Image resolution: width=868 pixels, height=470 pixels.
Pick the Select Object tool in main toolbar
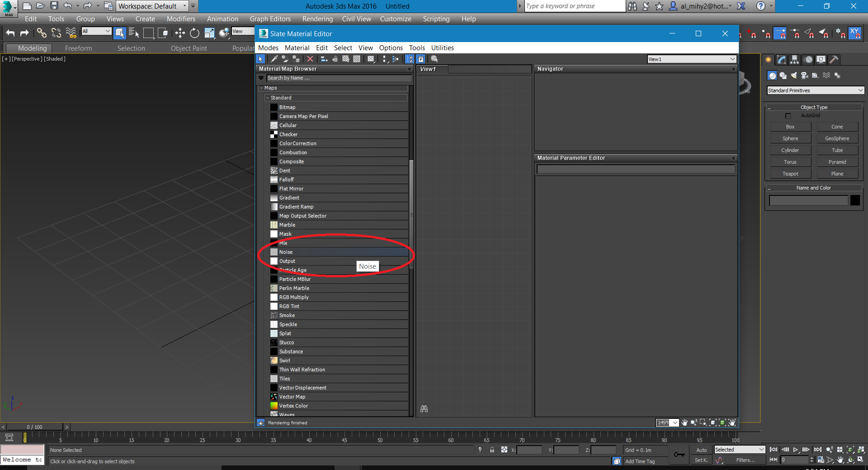119,33
